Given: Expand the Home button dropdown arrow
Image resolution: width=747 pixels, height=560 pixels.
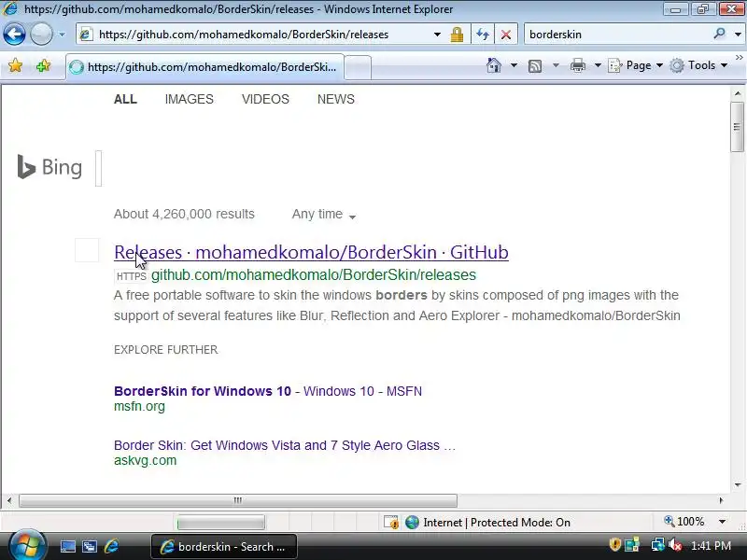Looking at the screenshot, I should 514,65.
